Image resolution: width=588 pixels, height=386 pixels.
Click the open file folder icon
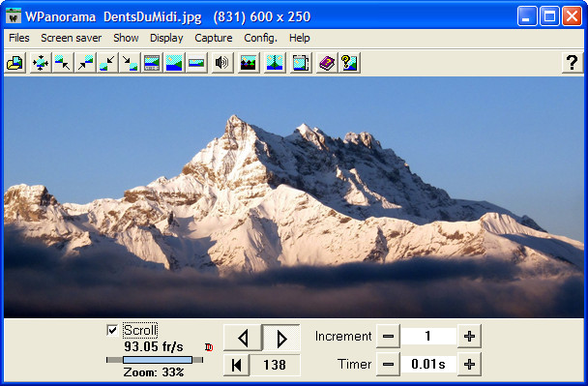(15, 63)
